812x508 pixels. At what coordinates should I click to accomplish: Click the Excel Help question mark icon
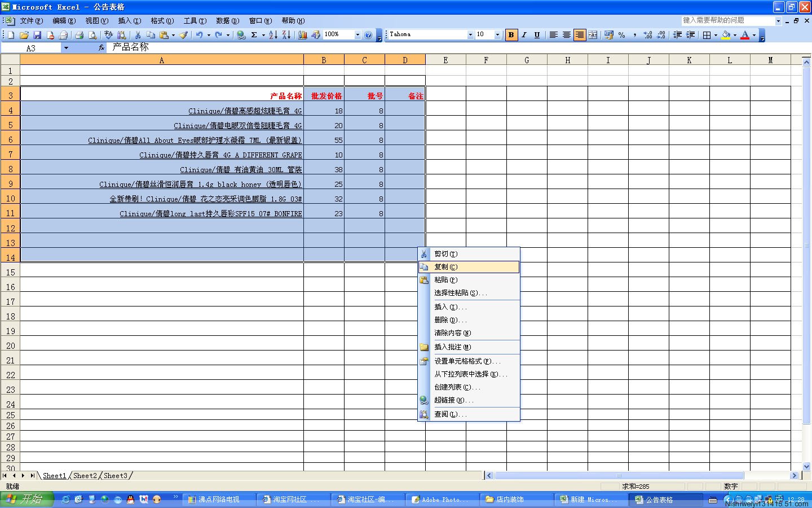(368, 35)
